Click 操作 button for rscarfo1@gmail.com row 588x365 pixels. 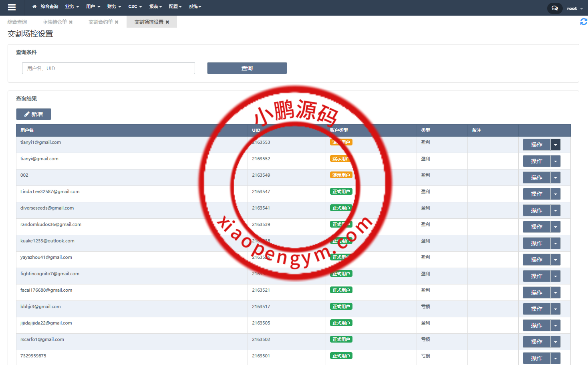coord(536,342)
